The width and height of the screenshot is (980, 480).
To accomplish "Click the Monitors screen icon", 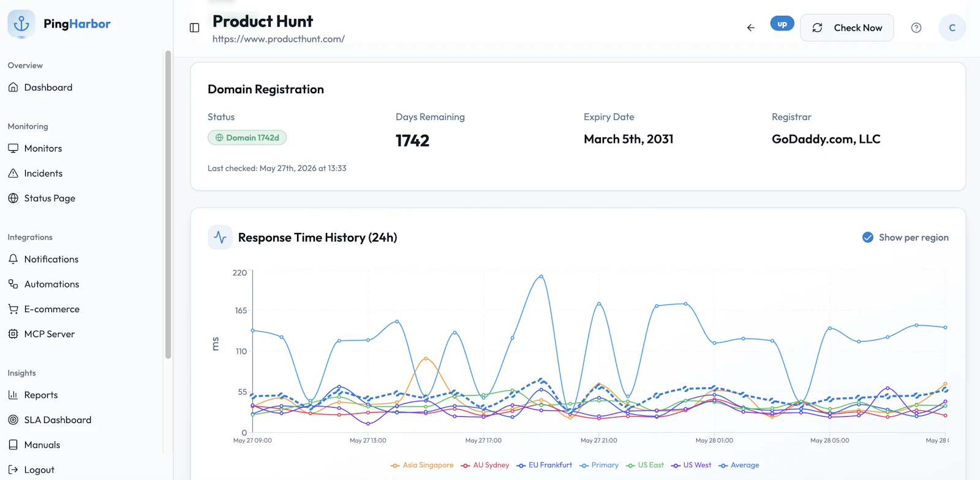I will click(x=13, y=148).
